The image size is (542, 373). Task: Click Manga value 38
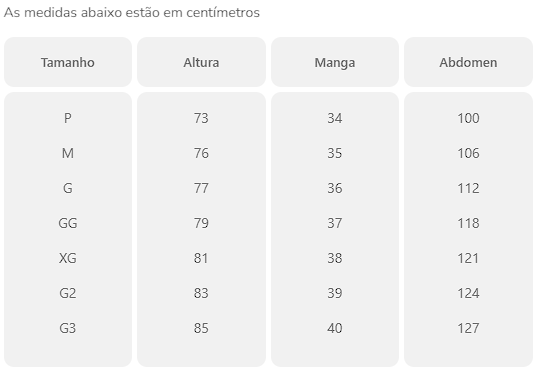click(x=335, y=258)
